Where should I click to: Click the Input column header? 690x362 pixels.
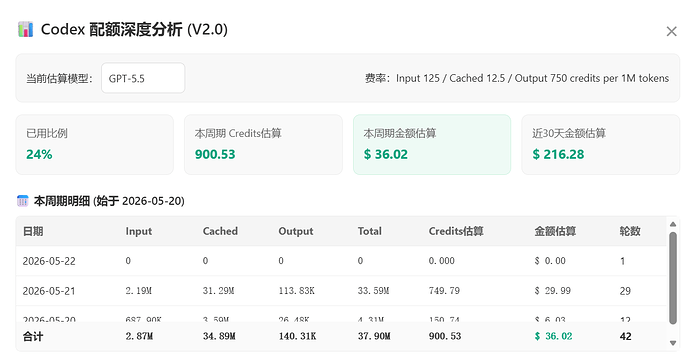(139, 231)
